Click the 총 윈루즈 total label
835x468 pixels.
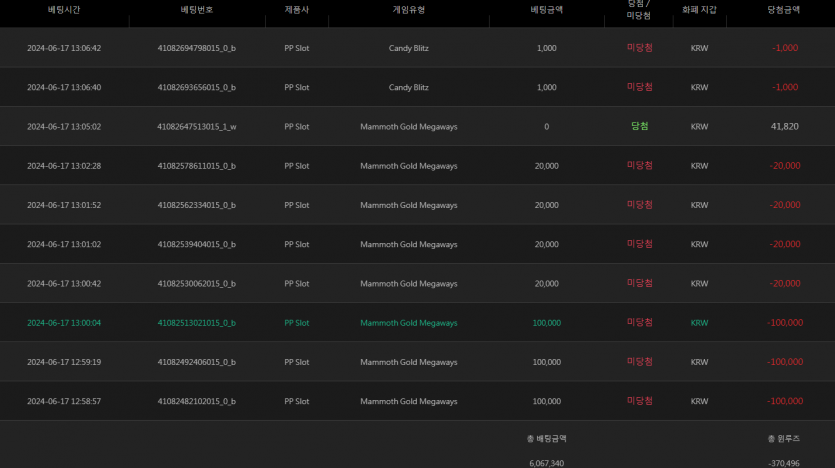click(783, 439)
